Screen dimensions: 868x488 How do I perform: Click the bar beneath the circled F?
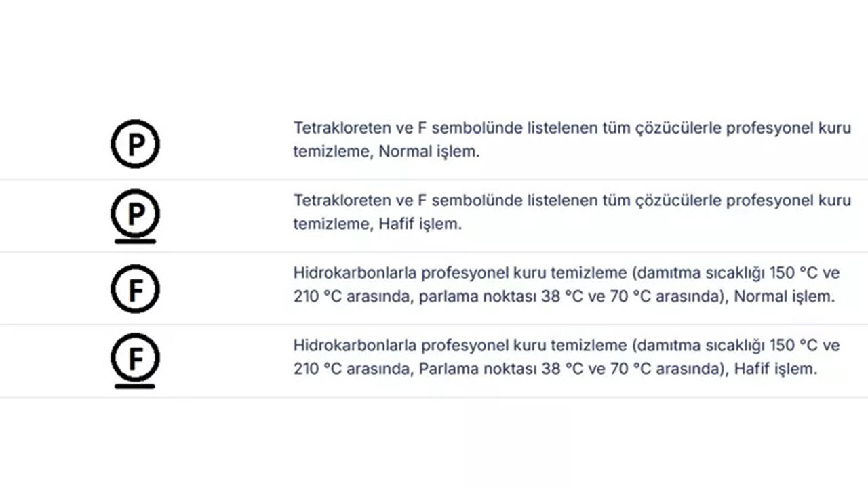click(x=135, y=386)
